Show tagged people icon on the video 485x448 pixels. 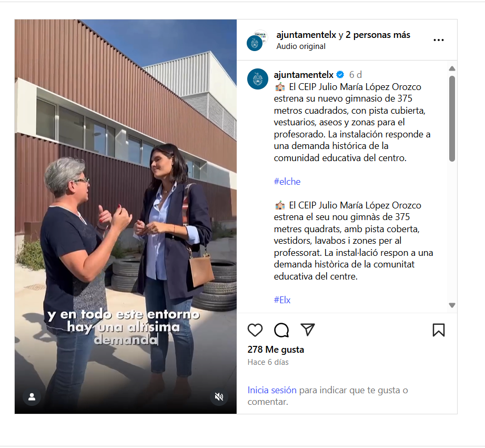pos(32,397)
